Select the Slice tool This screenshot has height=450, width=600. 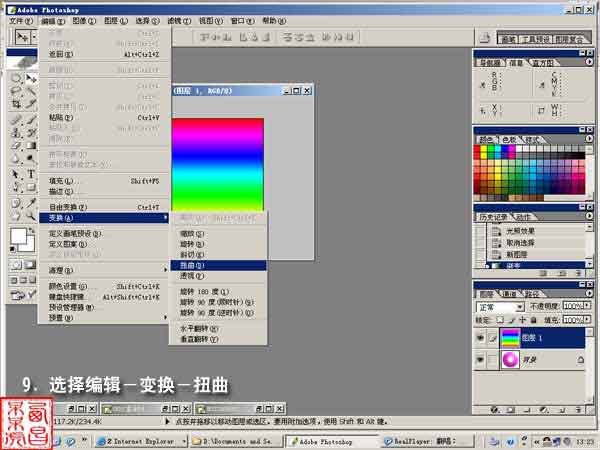pos(31,104)
